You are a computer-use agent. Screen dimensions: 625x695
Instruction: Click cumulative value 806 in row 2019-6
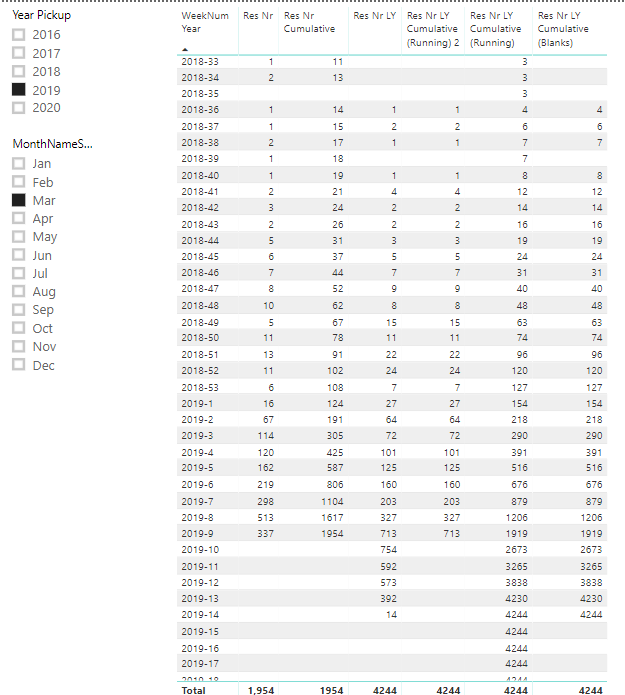pos(335,484)
